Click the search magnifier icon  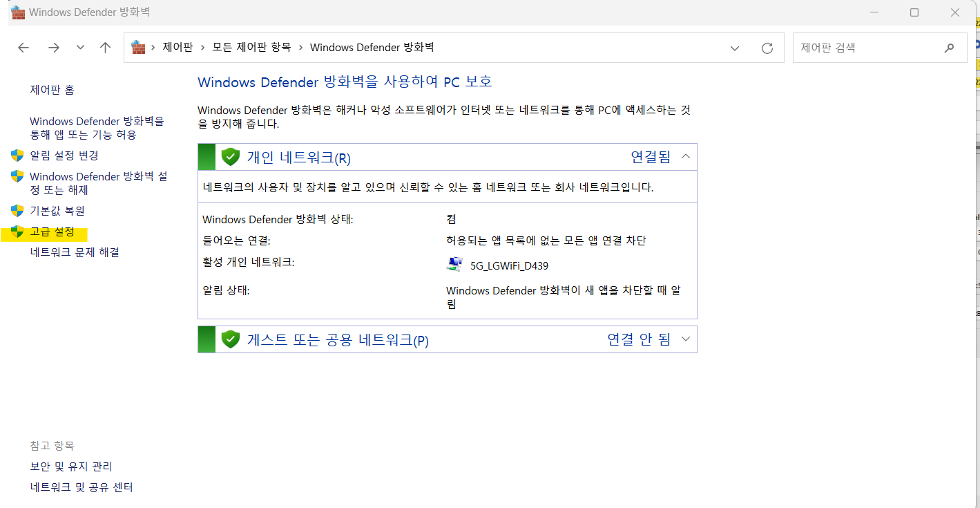(x=949, y=48)
